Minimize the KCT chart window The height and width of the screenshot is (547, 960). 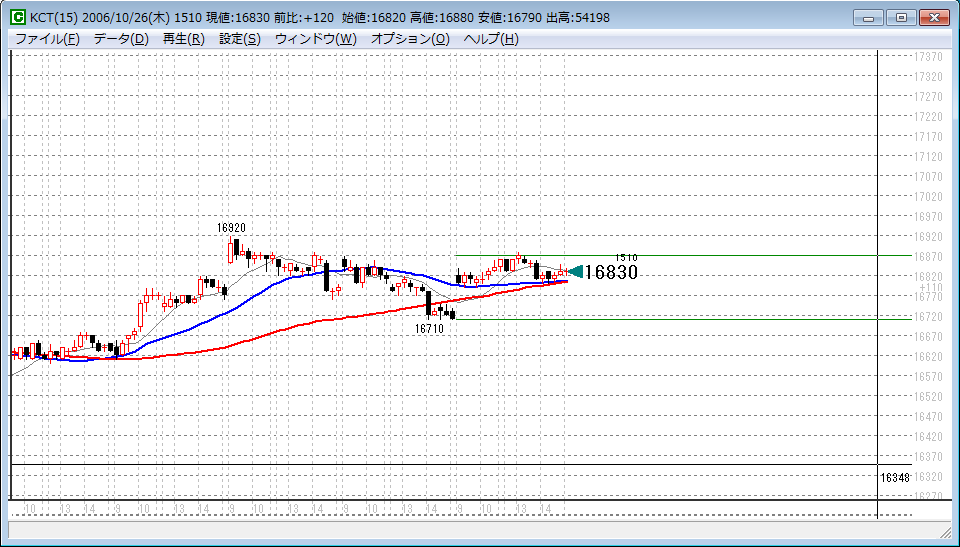[x=872, y=17]
